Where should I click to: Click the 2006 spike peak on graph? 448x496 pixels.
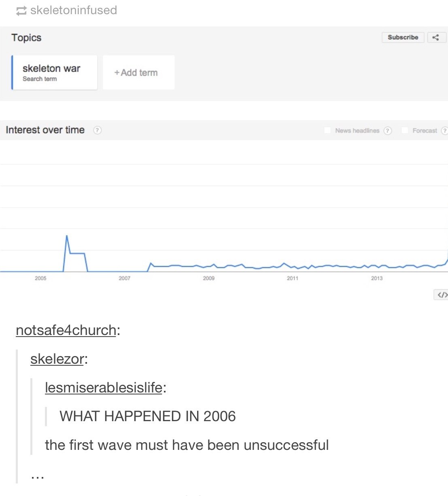(x=67, y=236)
